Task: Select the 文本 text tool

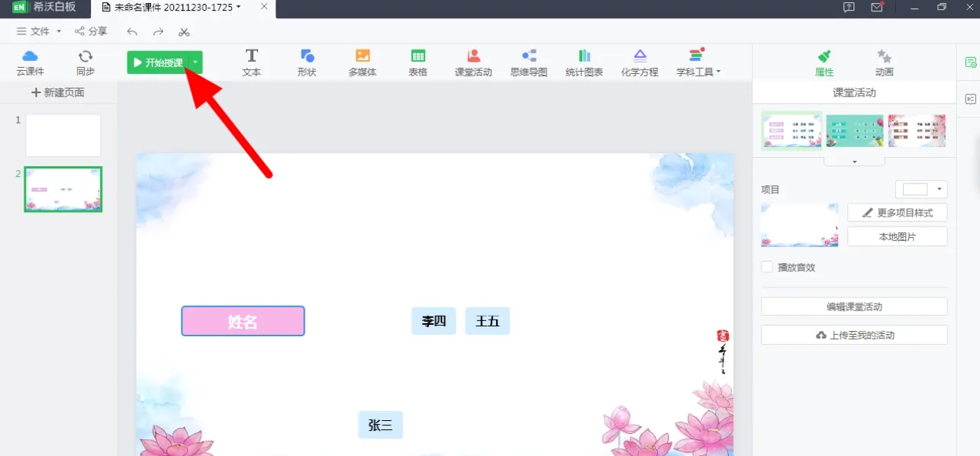Action: click(x=251, y=62)
